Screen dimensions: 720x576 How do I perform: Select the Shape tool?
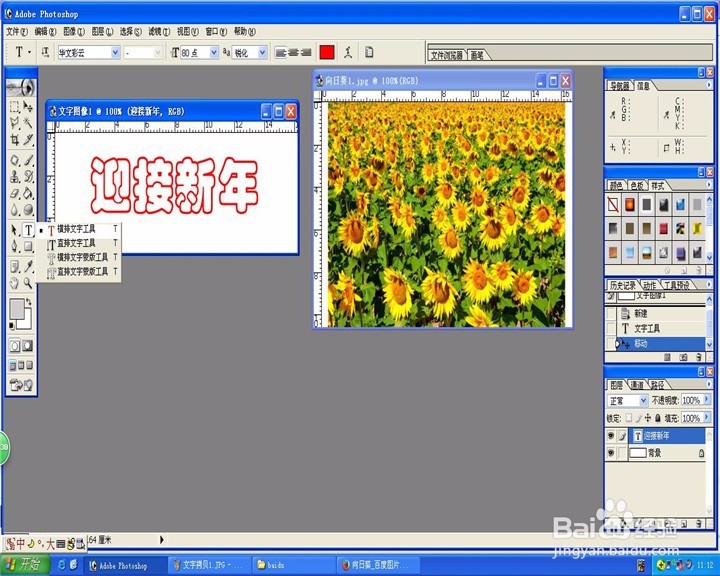point(28,246)
